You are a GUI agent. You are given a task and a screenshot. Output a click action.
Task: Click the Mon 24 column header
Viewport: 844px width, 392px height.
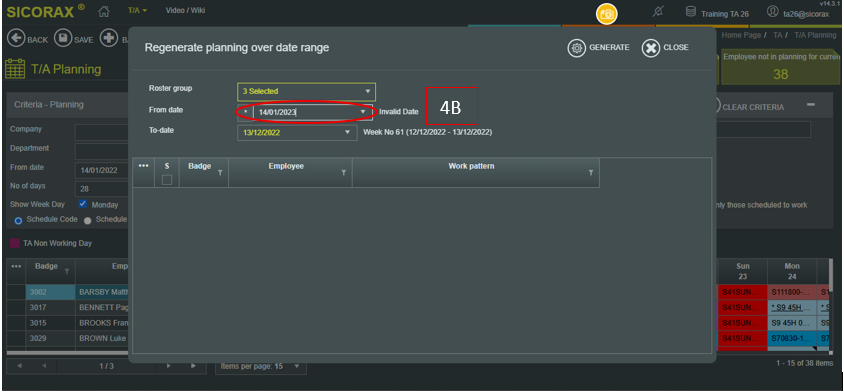coord(792,271)
